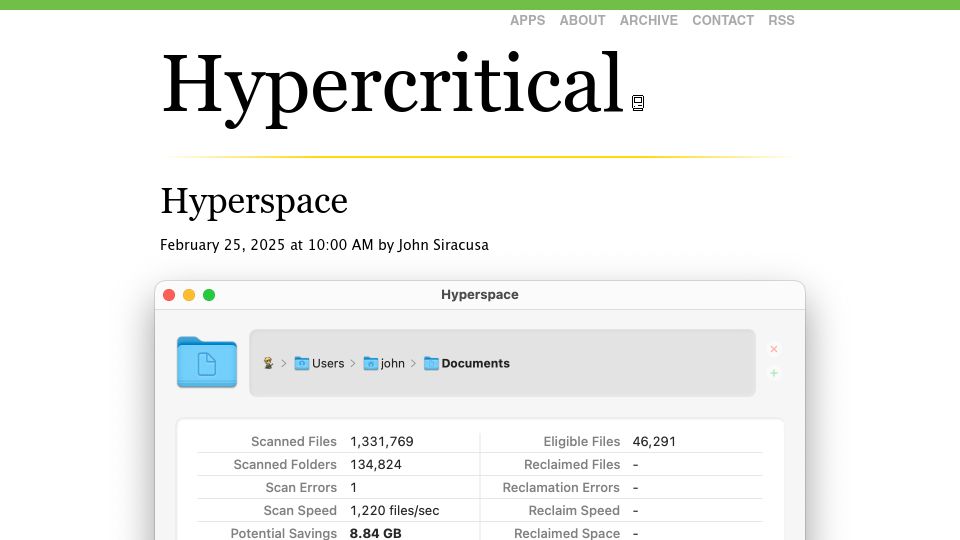Screen dimensions: 960x540
Task: Click the Scanned Files label
Action: pyautogui.click(x=294, y=441)
